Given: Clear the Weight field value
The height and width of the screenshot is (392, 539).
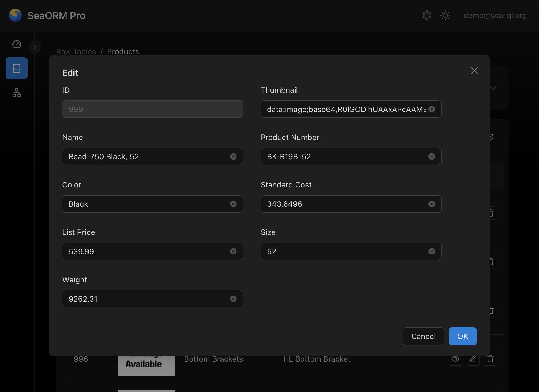Looking at the screenshot, I should tap(233, 299).
